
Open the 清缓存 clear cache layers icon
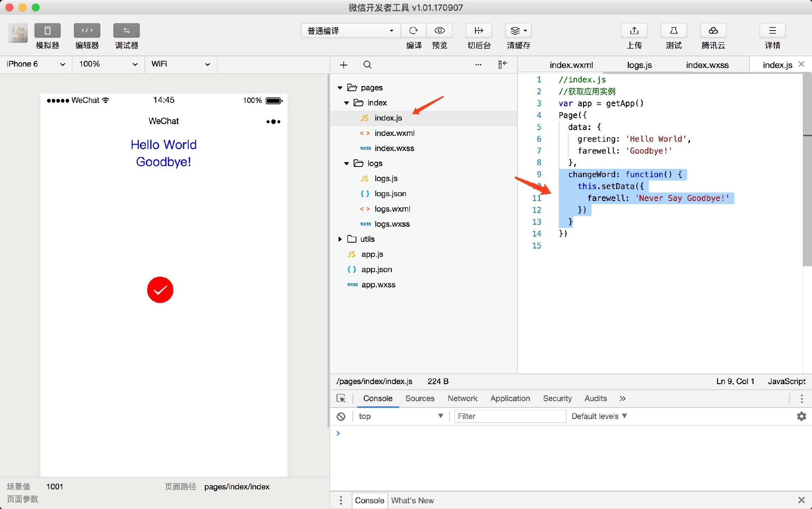click(519, 31)
